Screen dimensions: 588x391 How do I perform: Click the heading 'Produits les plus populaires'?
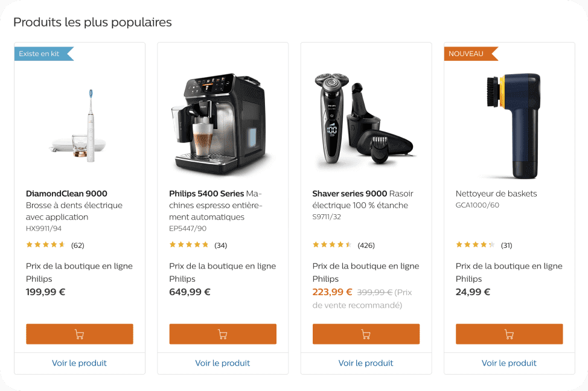(92, 22)
